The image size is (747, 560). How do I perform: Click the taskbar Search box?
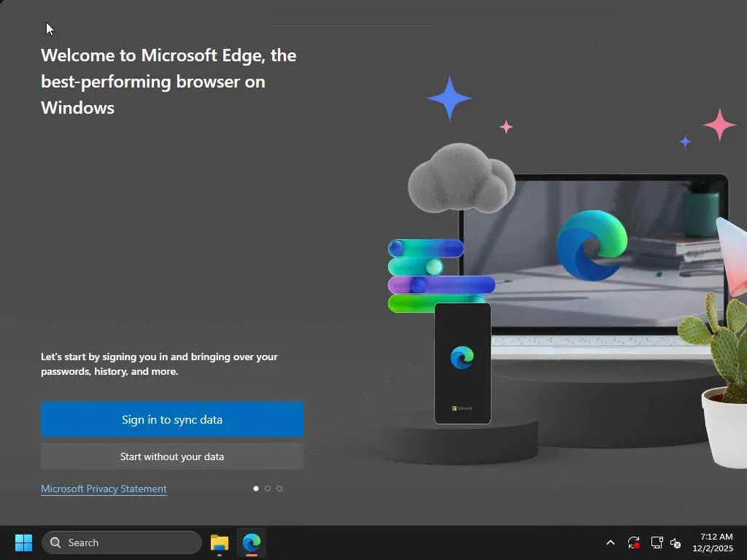[122, 542]
